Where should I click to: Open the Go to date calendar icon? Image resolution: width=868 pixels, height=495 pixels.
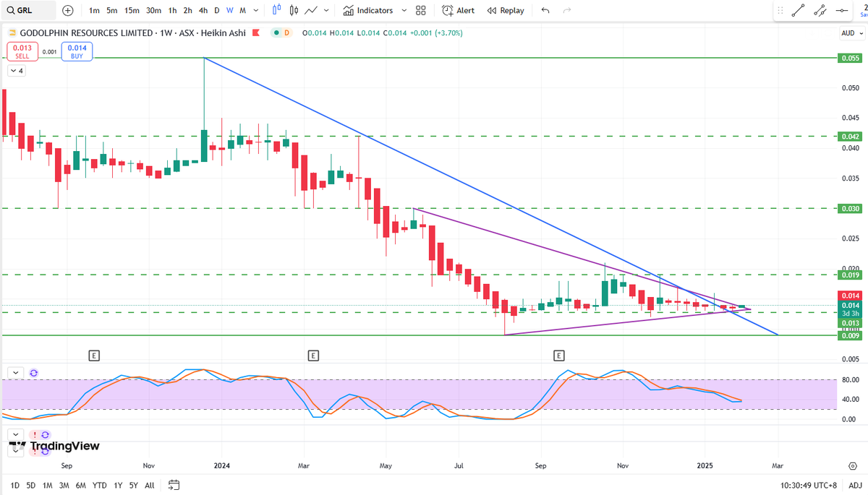point(174,485)
